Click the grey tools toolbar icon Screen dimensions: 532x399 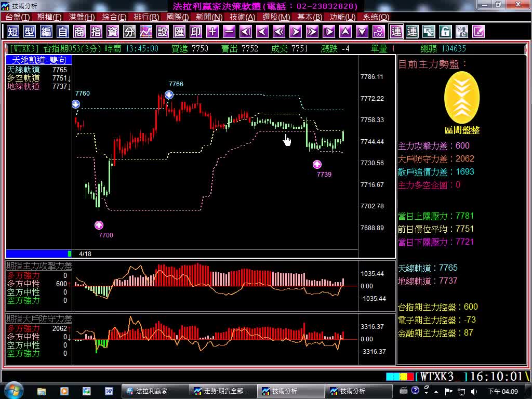click(x=462, y=32)
